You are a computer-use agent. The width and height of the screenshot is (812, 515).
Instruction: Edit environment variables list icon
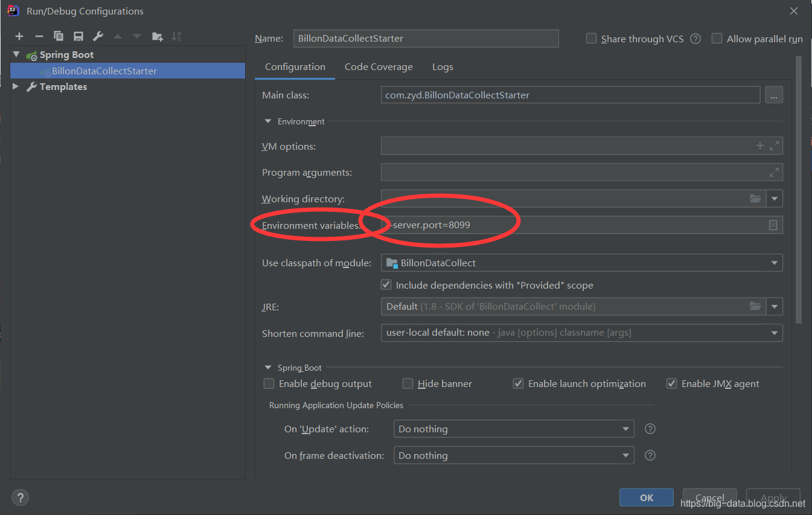[x=773, y=225]
